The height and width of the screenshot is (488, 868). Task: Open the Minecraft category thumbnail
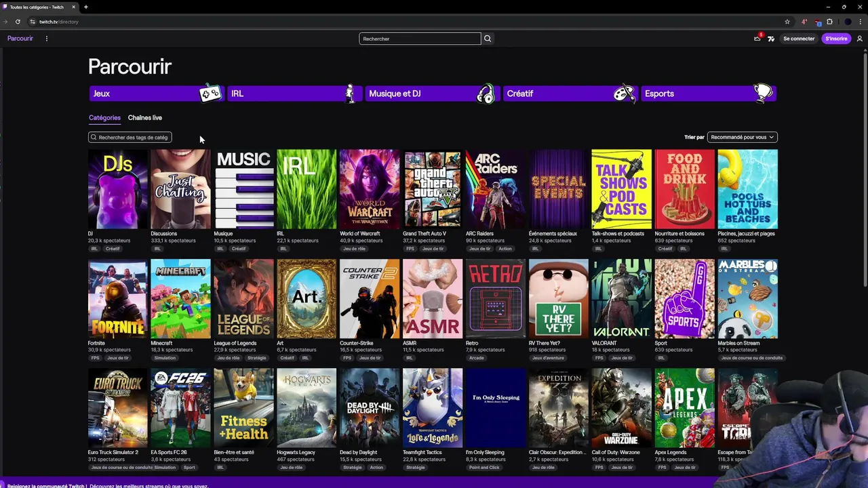pyautogui.click(x=180, y=299)
